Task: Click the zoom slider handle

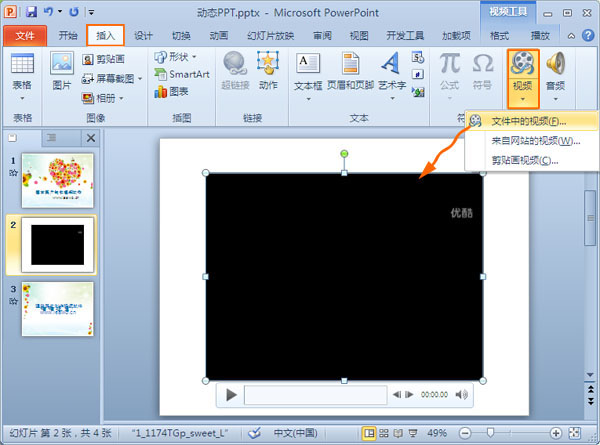Action: click(490, 433)
